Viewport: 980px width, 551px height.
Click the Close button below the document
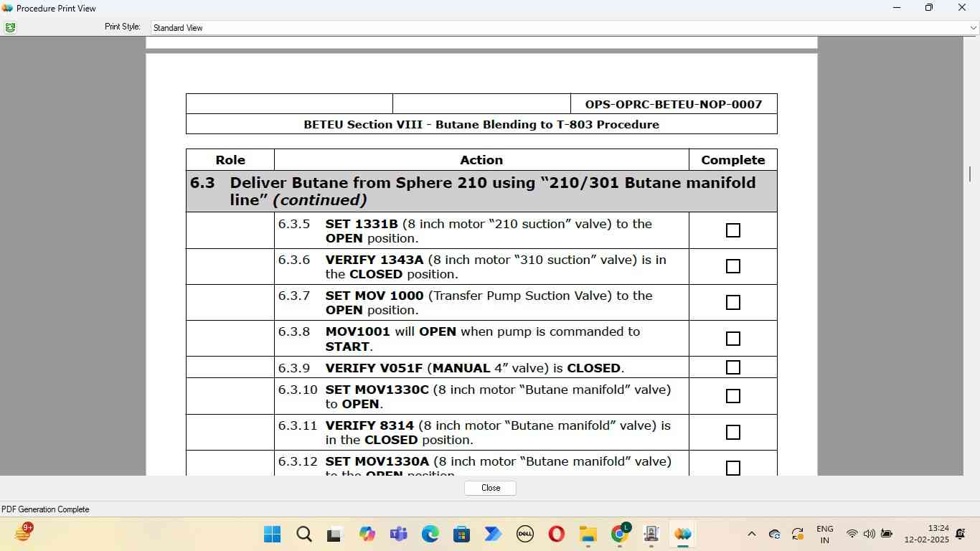490,488
